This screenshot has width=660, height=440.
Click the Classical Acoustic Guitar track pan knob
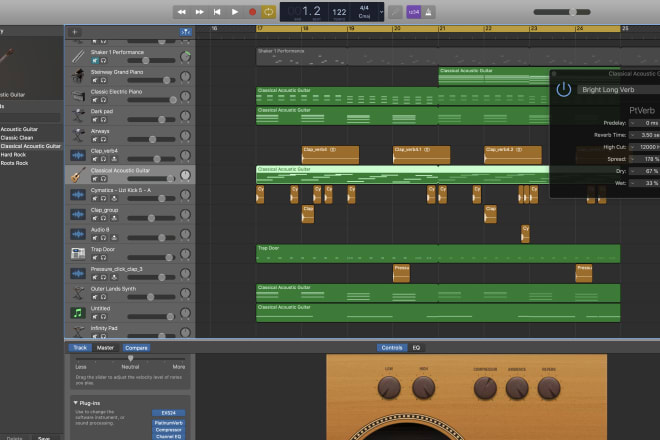[185, 175]
